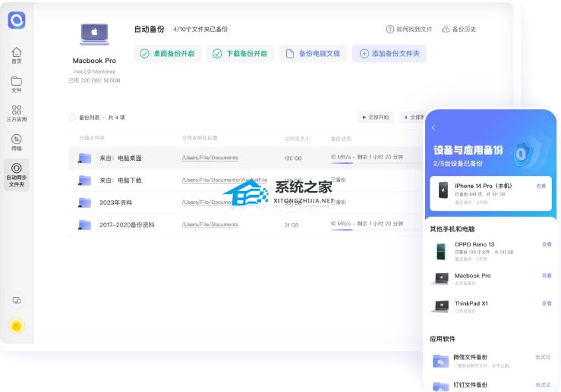561x392 pixels.
Task: Click the blue app logo in sidebar
Action: pos(17,20)
